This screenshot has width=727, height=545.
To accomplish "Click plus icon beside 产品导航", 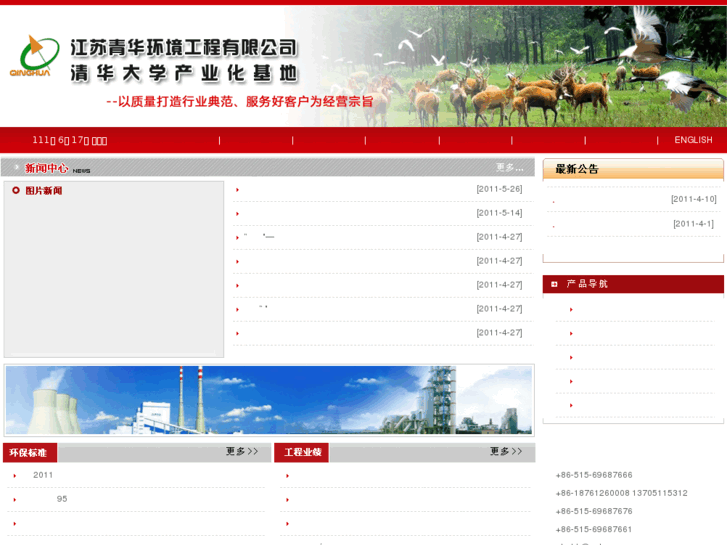I will pos(554,284).
